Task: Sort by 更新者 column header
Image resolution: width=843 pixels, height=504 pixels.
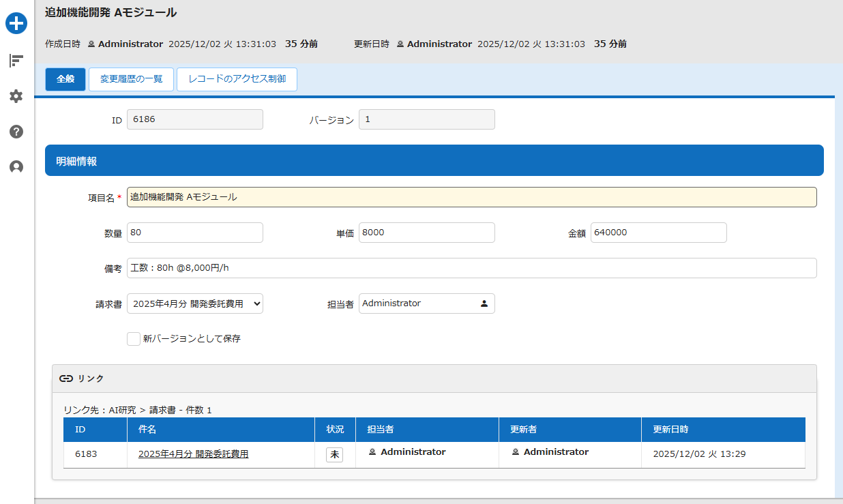Action: (570, 430)
